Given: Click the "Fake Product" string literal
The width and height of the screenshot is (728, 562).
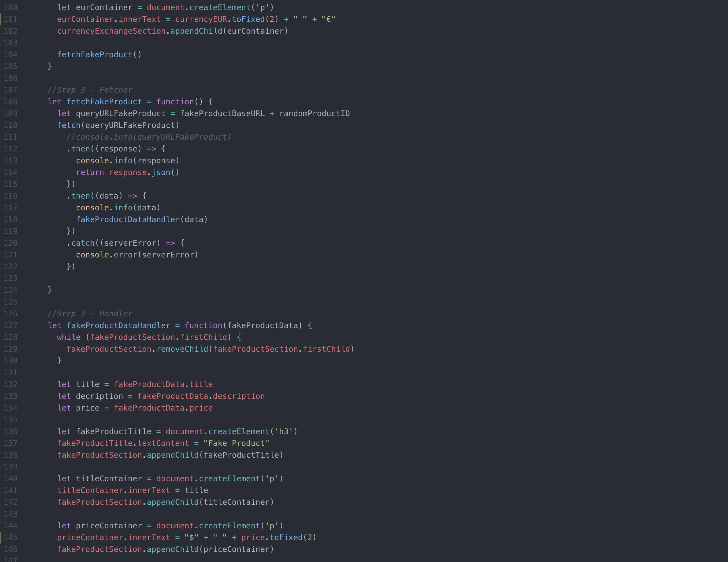Looking at the screenshot, I should tap(236, 443).
